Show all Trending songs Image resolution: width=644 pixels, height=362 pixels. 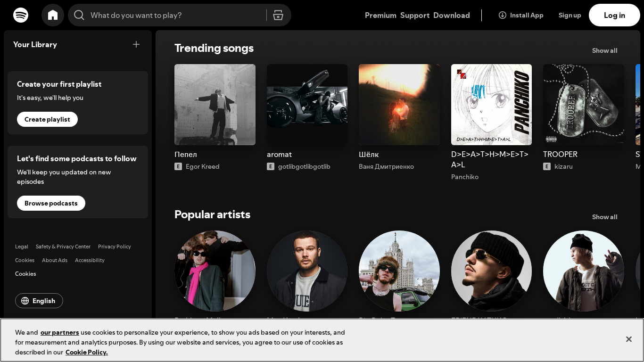pos(604,50)
